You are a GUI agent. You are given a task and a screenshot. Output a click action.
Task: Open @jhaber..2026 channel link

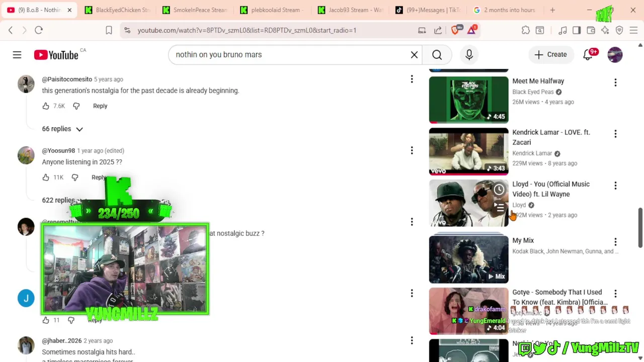(61, 341)
